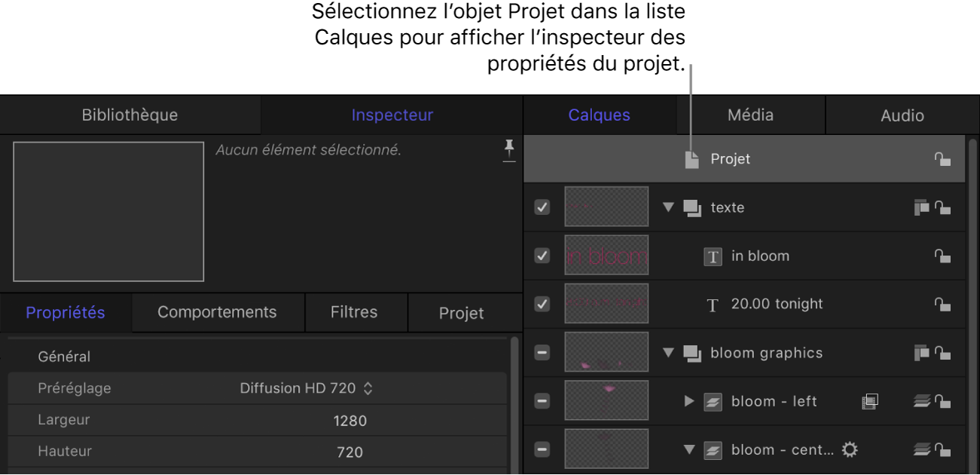Select the Projet document icon

691,159
